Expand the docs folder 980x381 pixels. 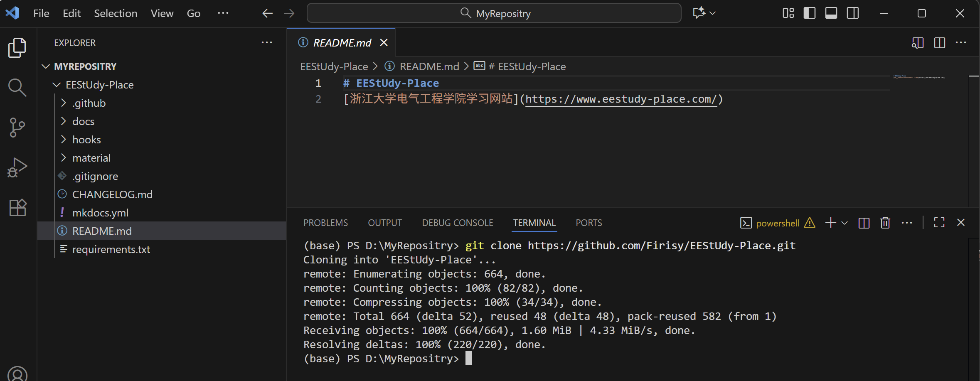coord(83,121)
